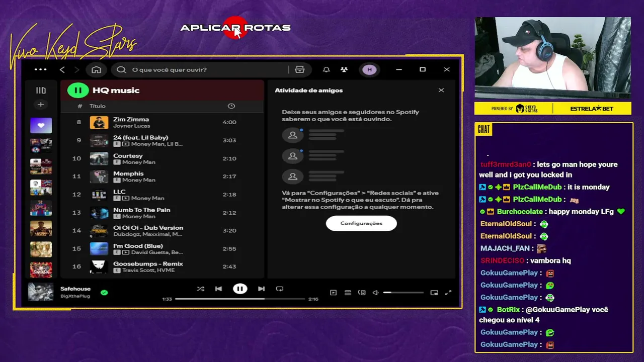This screenshot has width=644, height=362.
Task: Click chat username GokuuGamePlay at bottom
Action: 509,344
